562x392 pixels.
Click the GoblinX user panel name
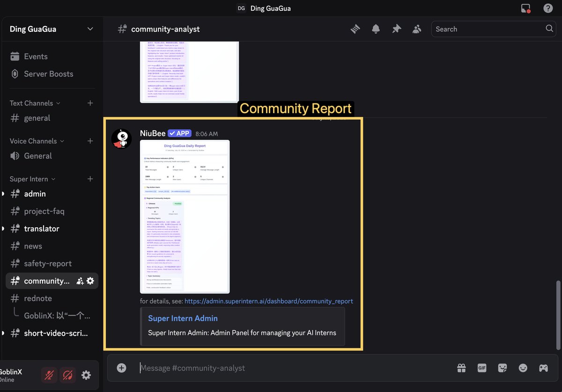pos(11,372)
